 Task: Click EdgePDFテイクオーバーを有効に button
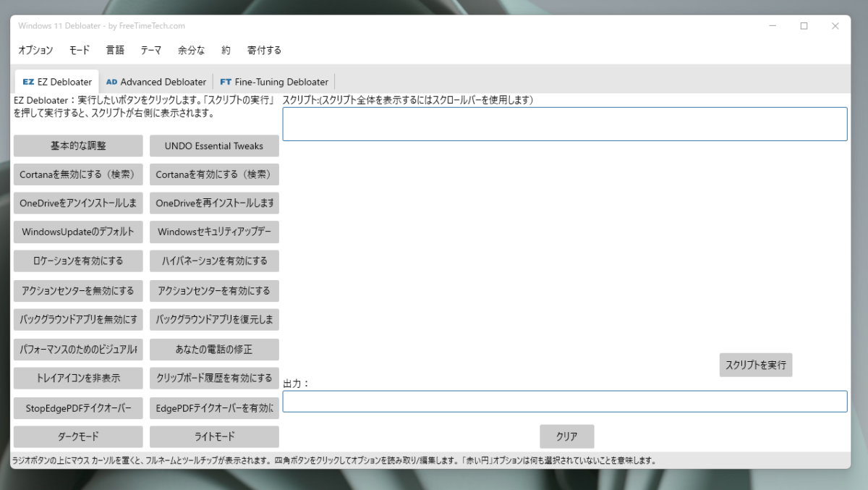[214, 407]
